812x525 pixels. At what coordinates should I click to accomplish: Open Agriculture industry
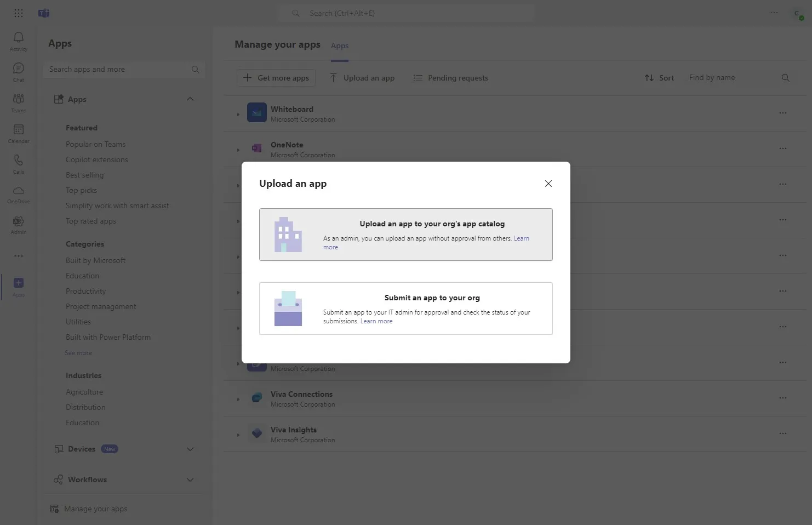pyautogui.click(x=84, y=392)
